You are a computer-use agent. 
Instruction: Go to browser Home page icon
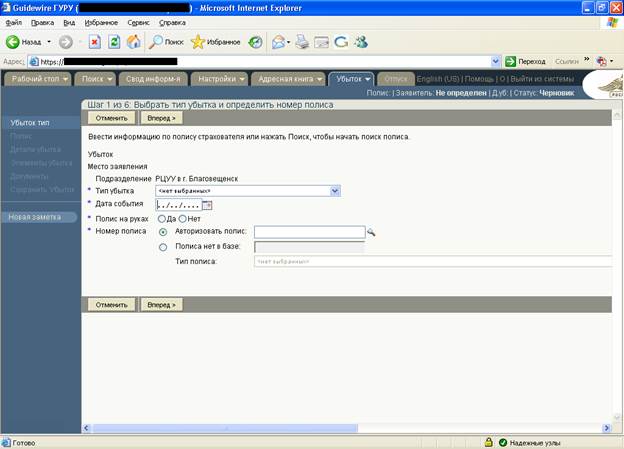coord(133,42)
